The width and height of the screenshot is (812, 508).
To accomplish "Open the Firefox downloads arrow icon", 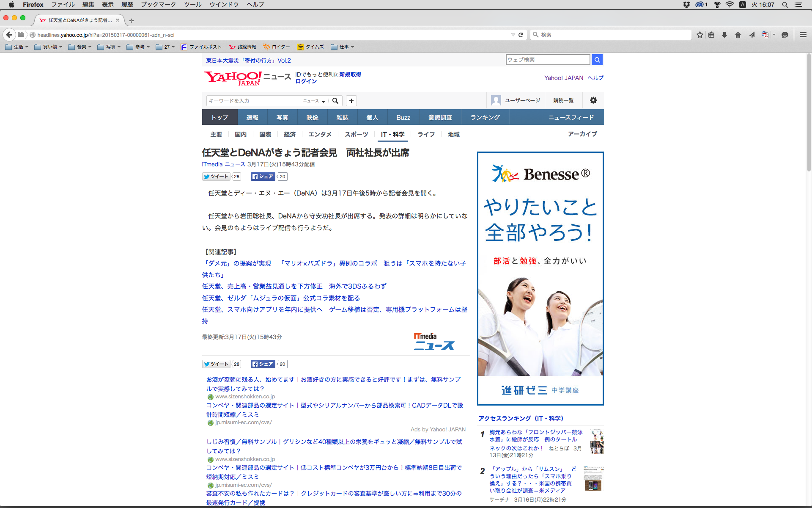I will (x=724, y=35).
